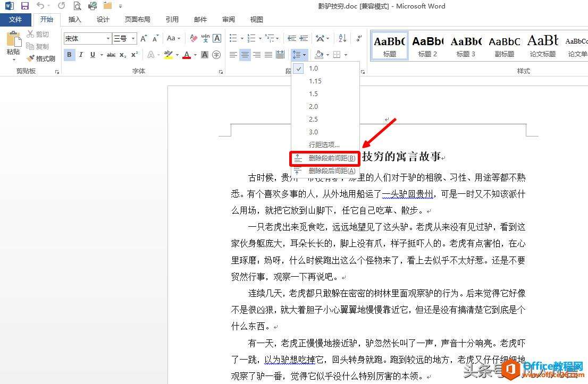
Task: Toggle Underline formatting
Action: click(93, 55)
